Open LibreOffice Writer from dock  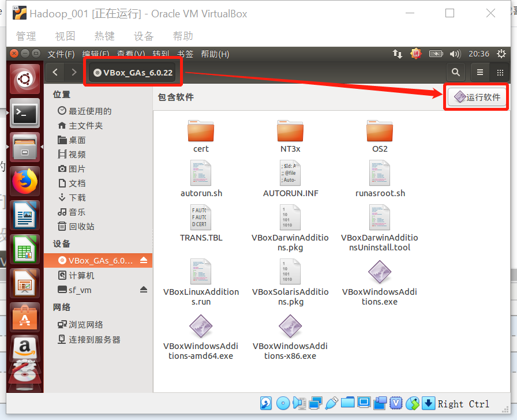pyautogui.click(x=25, y=215)
